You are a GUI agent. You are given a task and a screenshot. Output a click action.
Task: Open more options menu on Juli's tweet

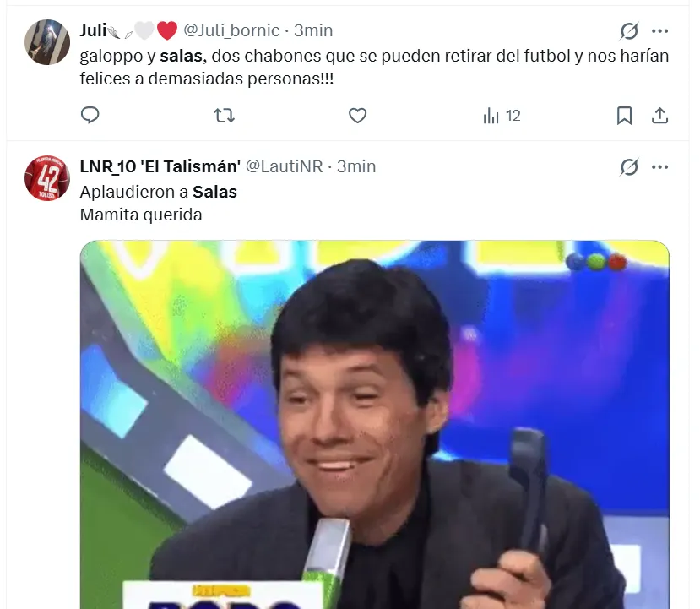[659, 30]
